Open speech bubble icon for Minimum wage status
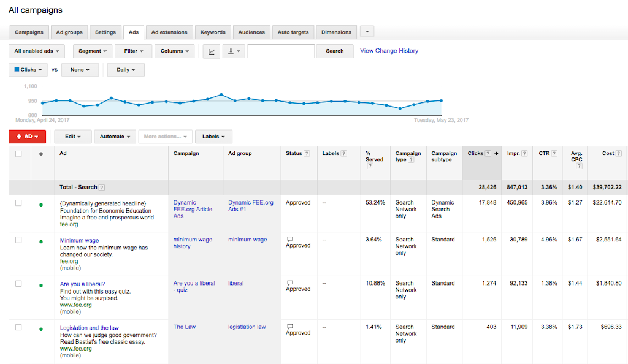This screenshot has height=364, width=628. click(x=289, y=239)
